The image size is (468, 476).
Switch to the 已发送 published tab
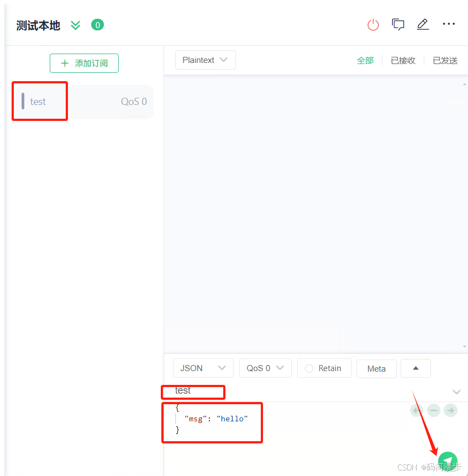coord(445,60)
